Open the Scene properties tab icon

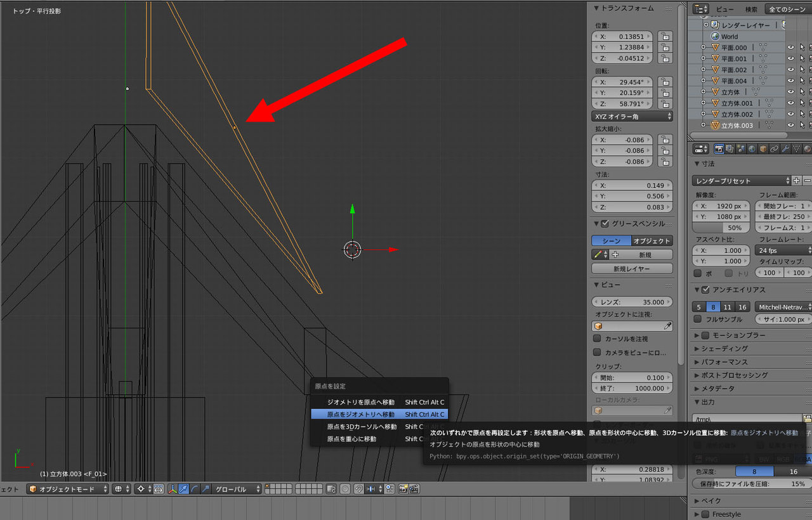tap(741, 149)
